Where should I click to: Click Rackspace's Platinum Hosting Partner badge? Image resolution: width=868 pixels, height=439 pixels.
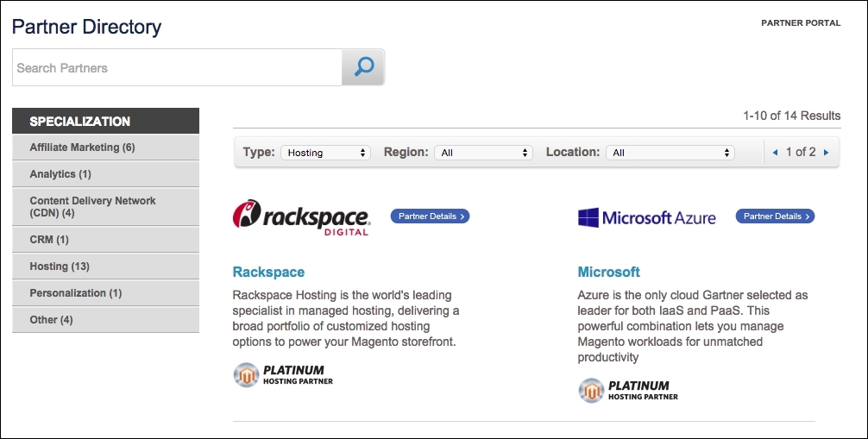pos(283,375)
